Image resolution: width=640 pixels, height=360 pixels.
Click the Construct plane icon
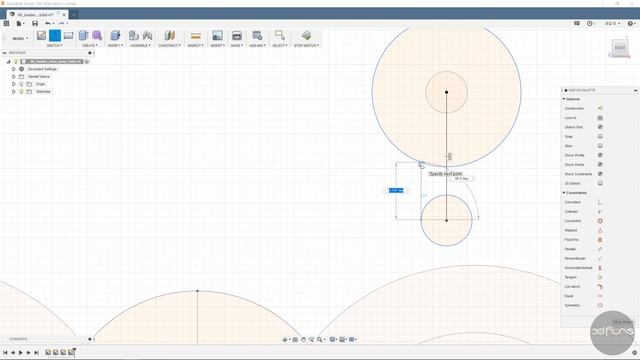169,36
